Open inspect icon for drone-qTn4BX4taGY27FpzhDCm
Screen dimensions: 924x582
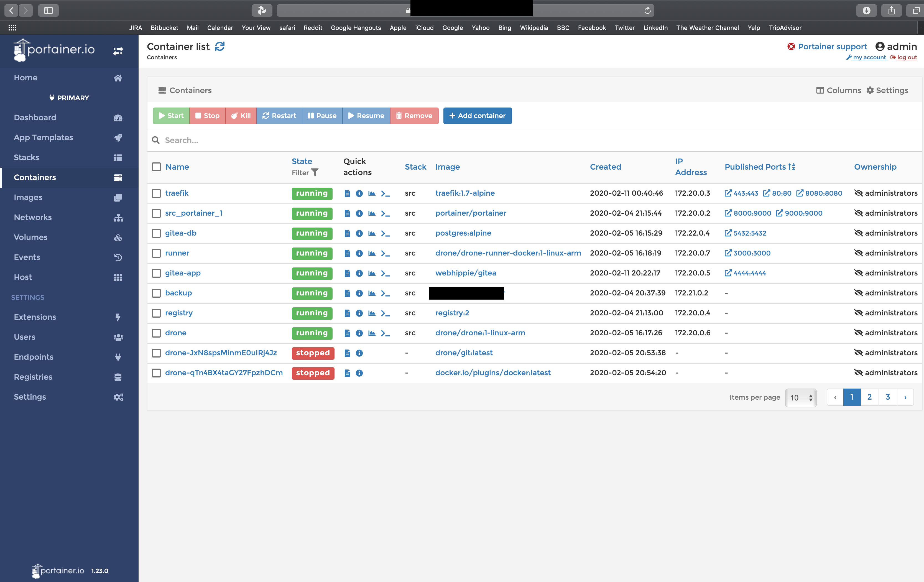point(359,373)
